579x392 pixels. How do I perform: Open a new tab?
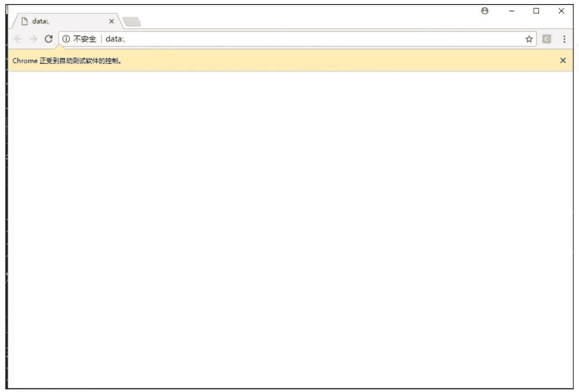coord(132,22)
